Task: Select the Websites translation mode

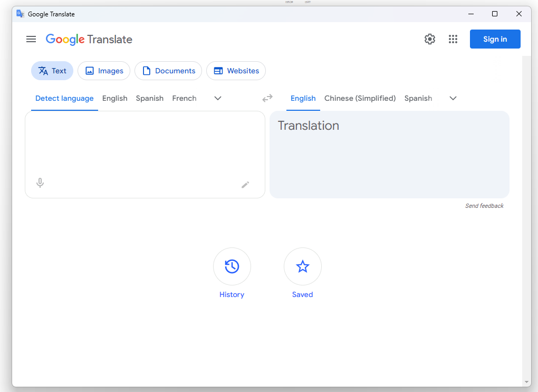Action: (236, 71)
